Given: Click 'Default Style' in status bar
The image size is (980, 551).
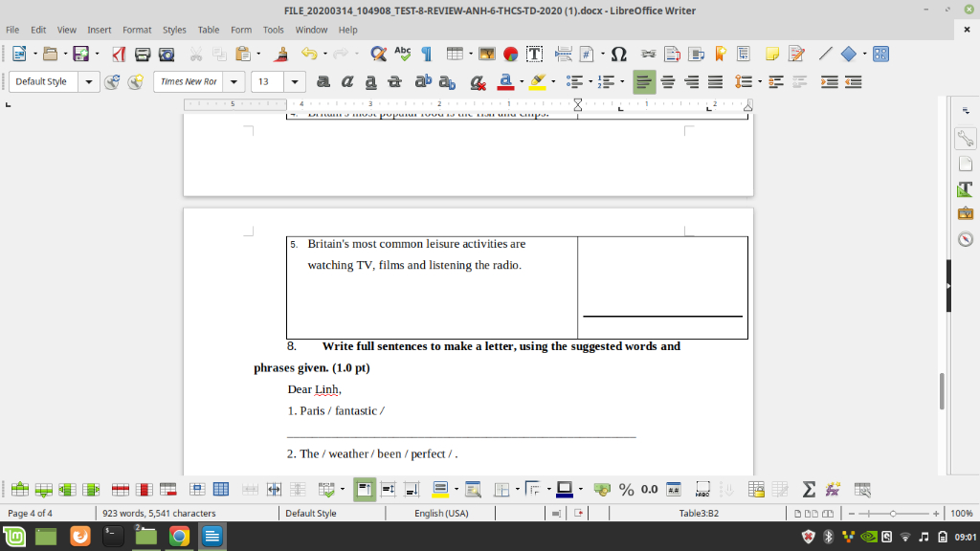Looking at the screenshot, I should tap(311, 514).
